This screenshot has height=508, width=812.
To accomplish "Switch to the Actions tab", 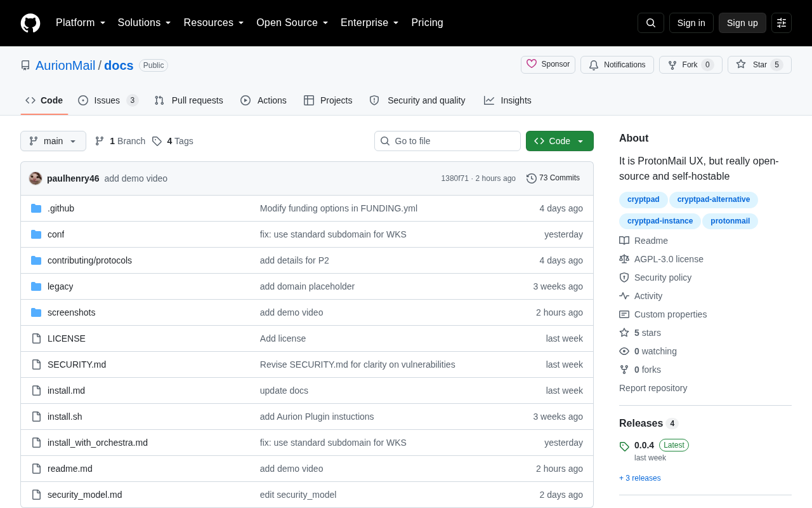I will coord(263,100).
